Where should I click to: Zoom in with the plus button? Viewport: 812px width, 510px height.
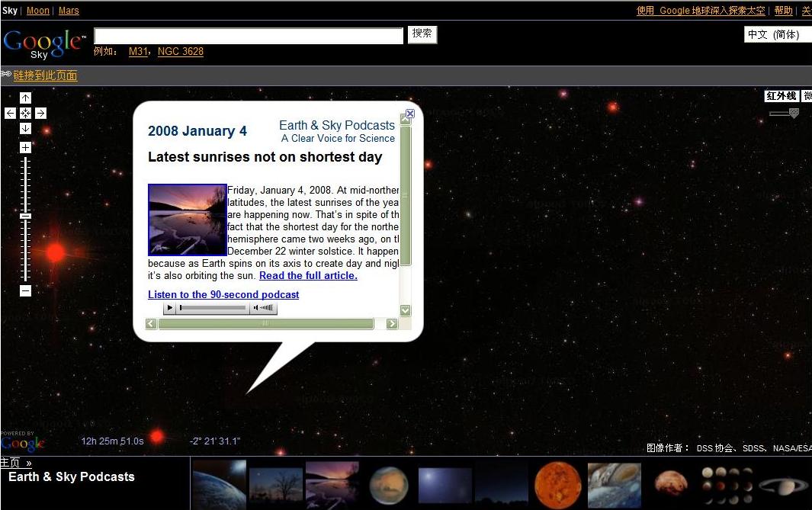coord(25,148)
